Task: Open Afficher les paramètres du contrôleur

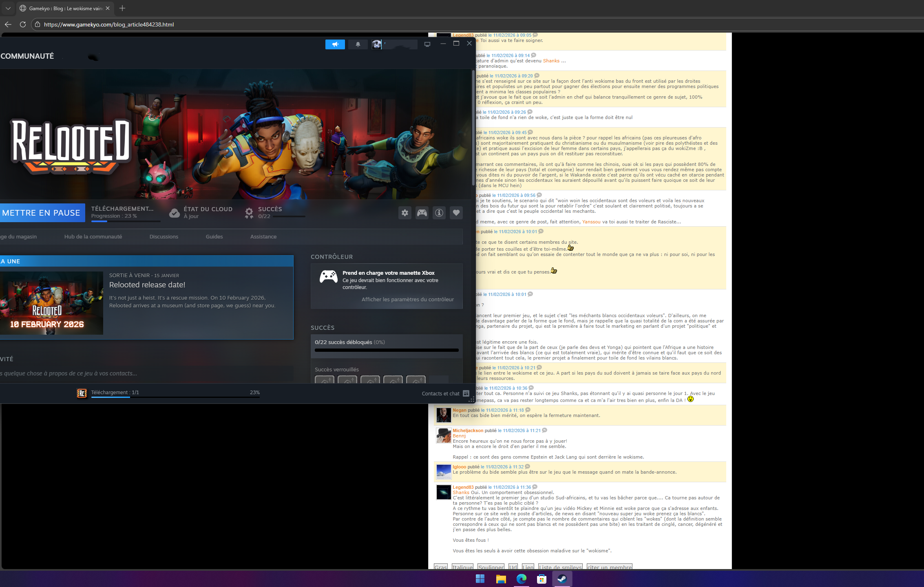Action: [407, 299]
